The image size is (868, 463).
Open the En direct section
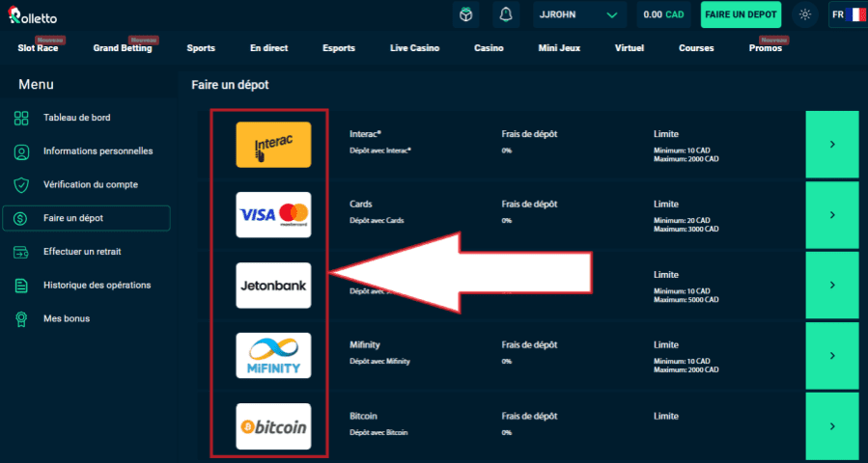(269, 48)
